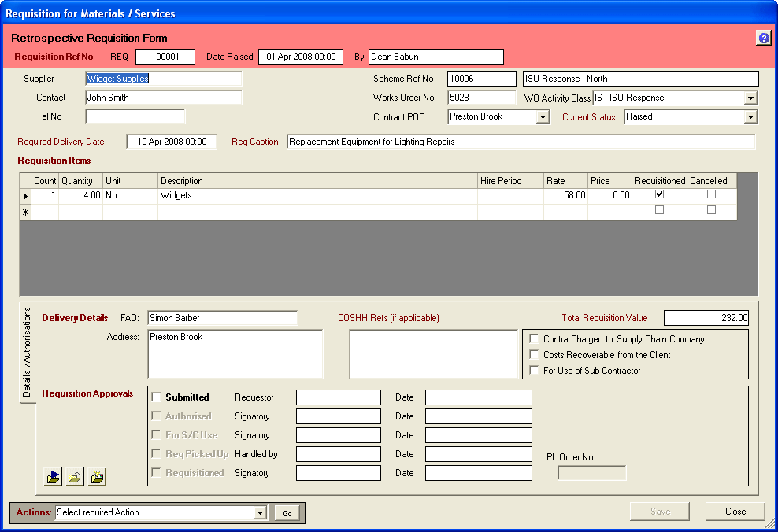This screenshot has width=778, height=532.
Task: Click the open folder icon
Action: (75, 476)
